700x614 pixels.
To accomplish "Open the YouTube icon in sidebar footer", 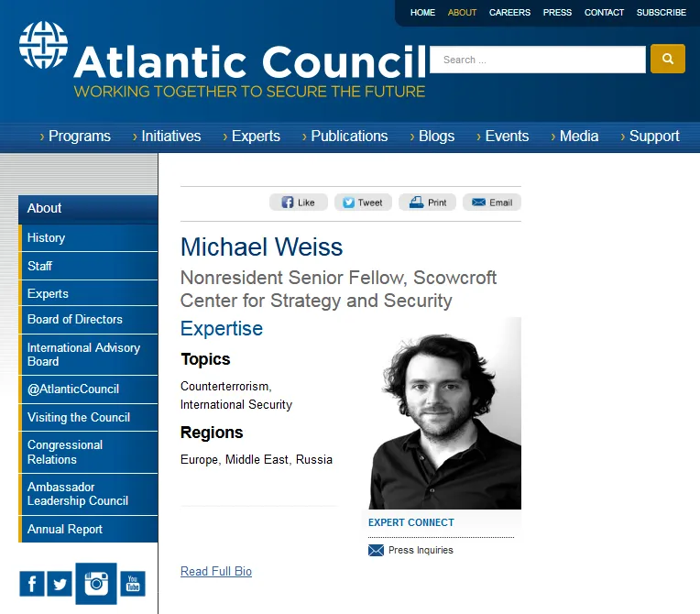I will click(x=133, y=583).
